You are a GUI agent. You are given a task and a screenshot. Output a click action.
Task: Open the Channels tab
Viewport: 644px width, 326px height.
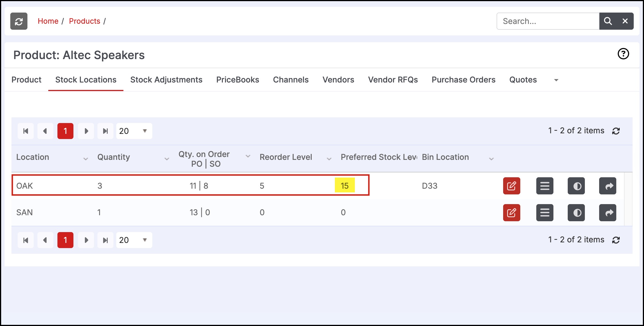click(291, 80)
